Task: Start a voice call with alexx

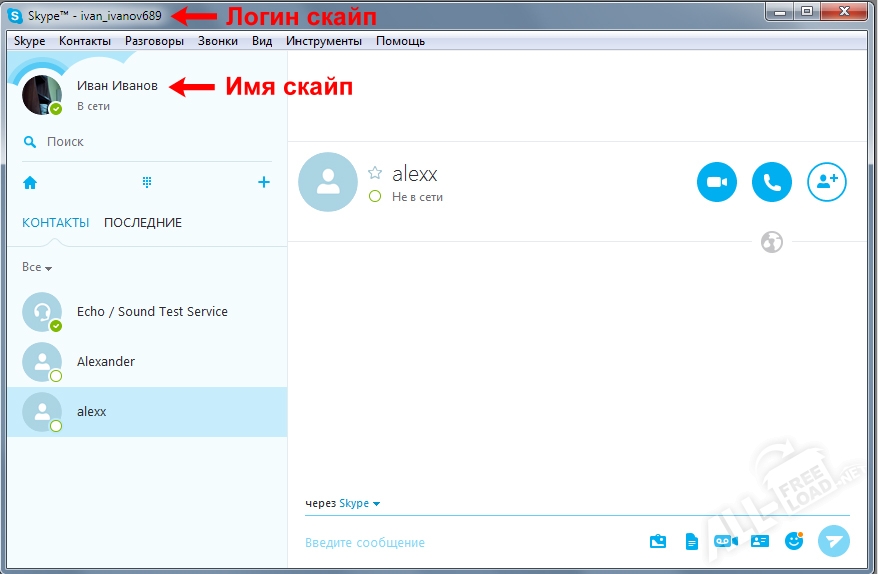Action: 771,182
